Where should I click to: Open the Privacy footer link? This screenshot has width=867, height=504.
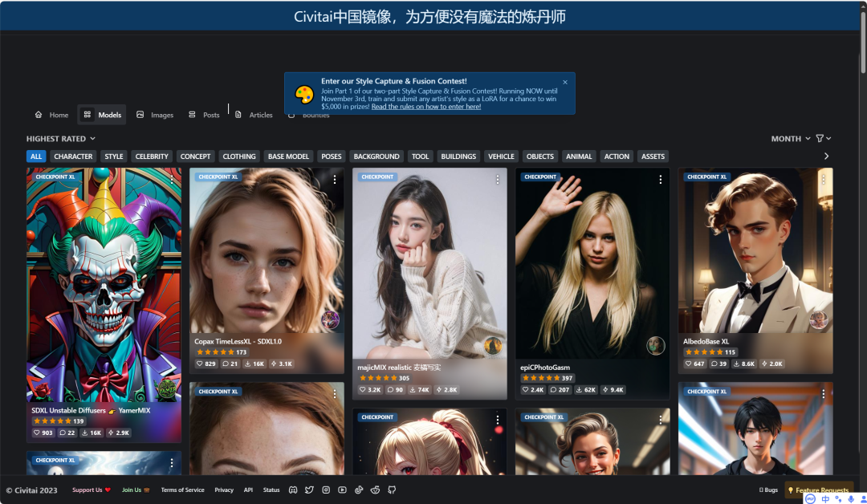tap(224, 490)
